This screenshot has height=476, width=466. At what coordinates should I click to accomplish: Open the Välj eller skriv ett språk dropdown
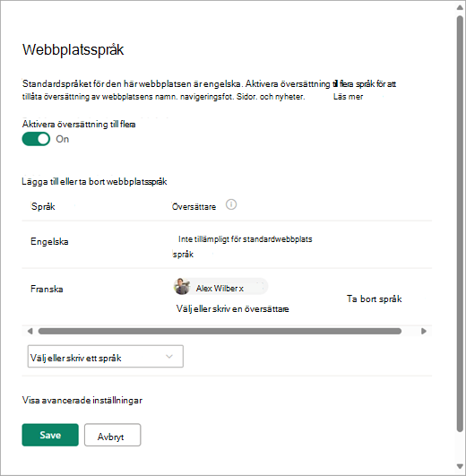[x=105, y=357]
